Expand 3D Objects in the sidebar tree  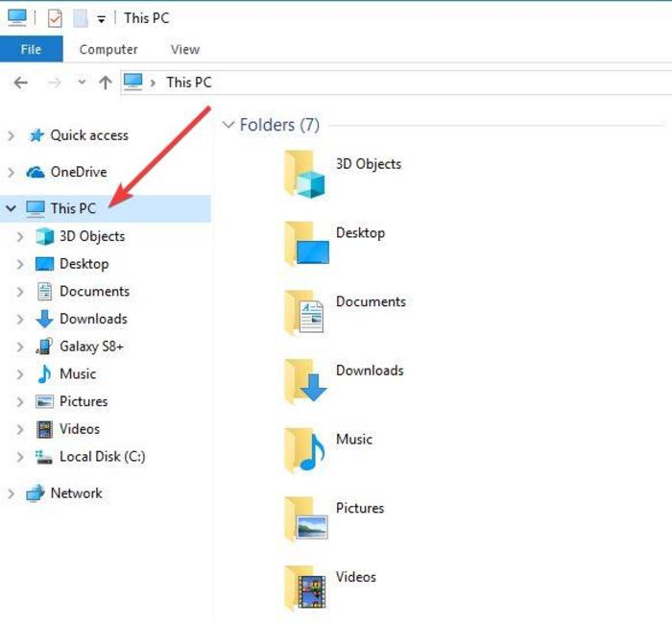[x=20, y=236]
